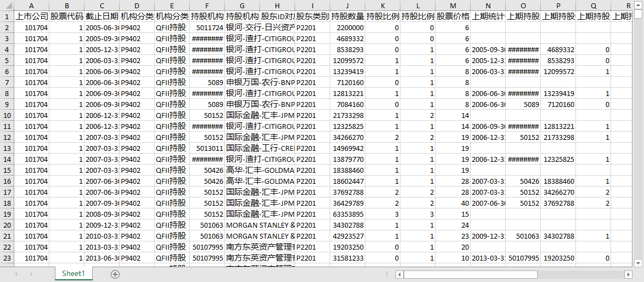644x282 pixels.
Task: Select 南方东英资产管理 cell in row 22
Action: point(259,247)
